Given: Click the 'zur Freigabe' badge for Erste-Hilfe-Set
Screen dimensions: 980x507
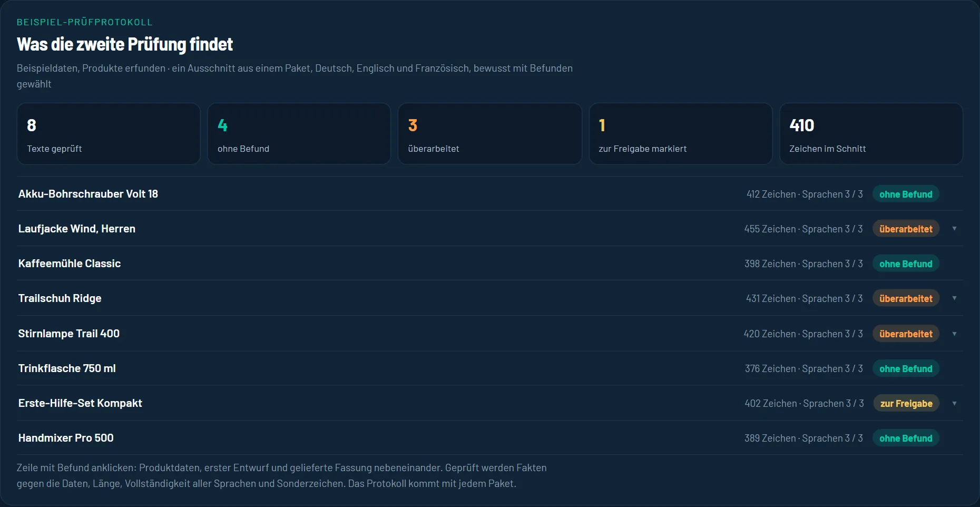Looking at the screenshot, I should (x=906, y=403).
